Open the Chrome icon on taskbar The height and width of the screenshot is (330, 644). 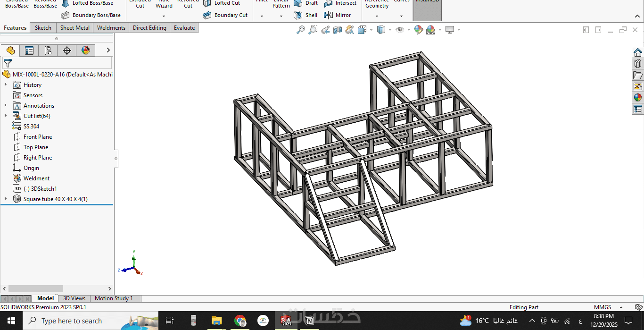pyautogui.click(x=240, y=321)
